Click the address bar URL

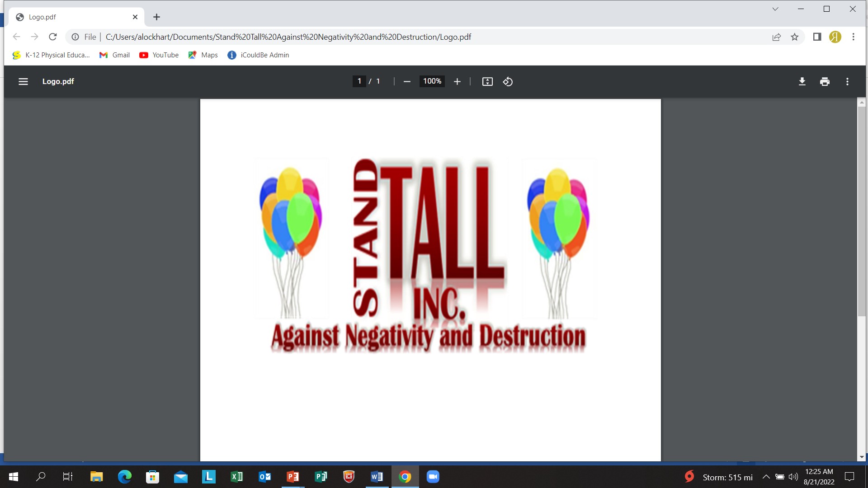288,37
